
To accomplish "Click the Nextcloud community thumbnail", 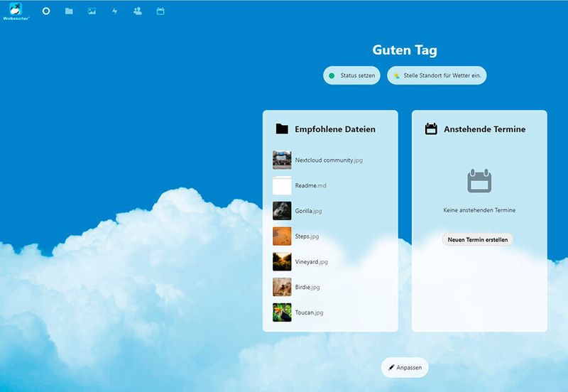I will (282, 160).
